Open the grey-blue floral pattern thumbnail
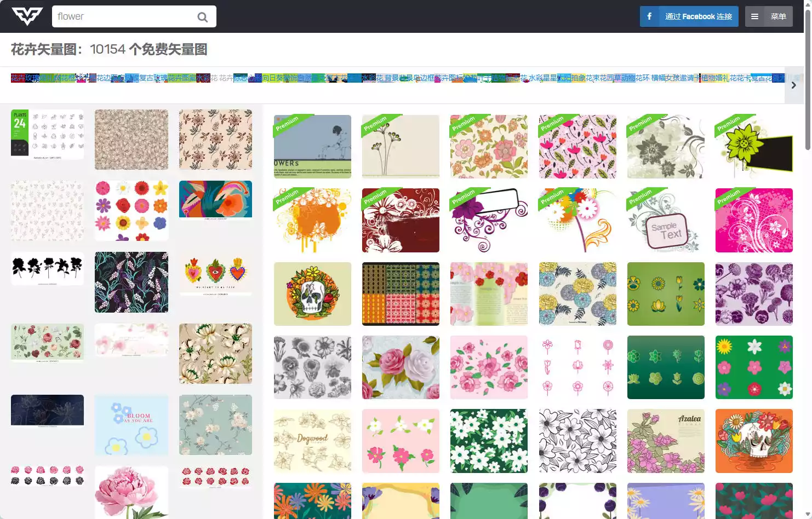The height and width of the screenshot is (519, 812). (x=215, y=425)
